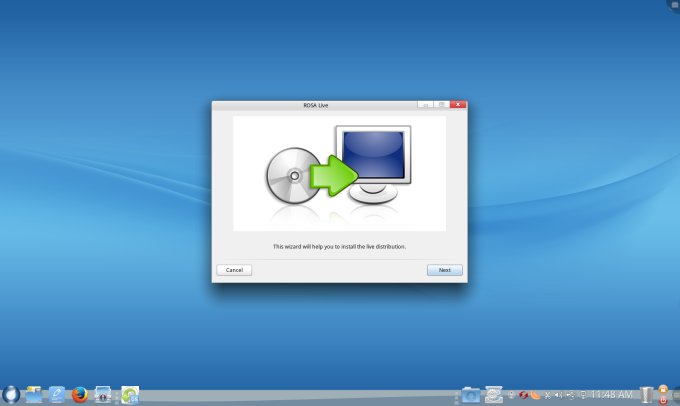Open the clipboard scissors tray icon
Screen dimensions: 680x406
pyautogui.click(x=547, y=395)
